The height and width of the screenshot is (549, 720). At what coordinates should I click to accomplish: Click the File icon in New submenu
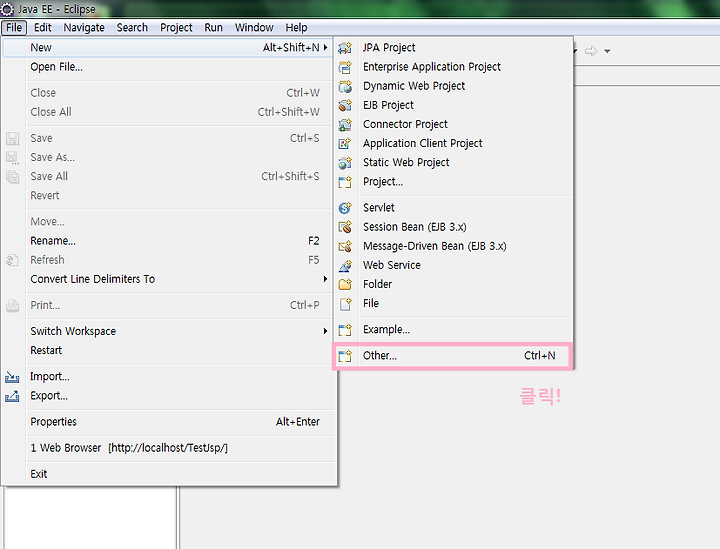point(345,303)
